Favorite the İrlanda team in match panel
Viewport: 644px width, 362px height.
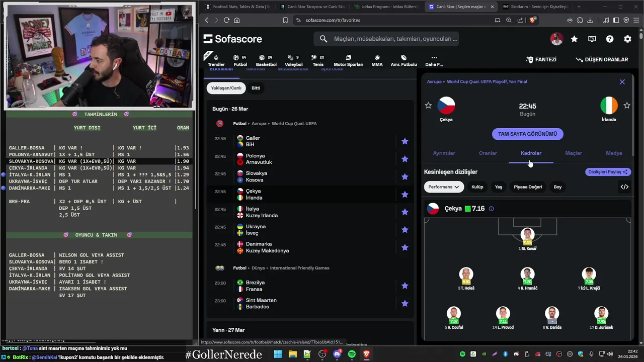coord(627,105)
